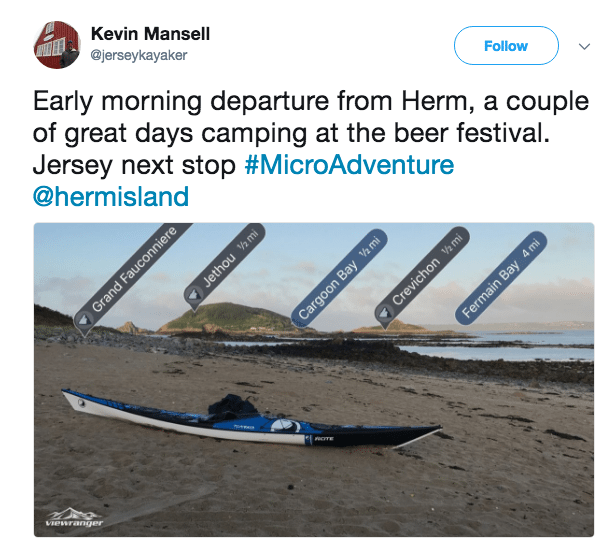Screen dimensions: 613x545
Task: Click the Crevichon peak marker icon
Action: (385, 313)
